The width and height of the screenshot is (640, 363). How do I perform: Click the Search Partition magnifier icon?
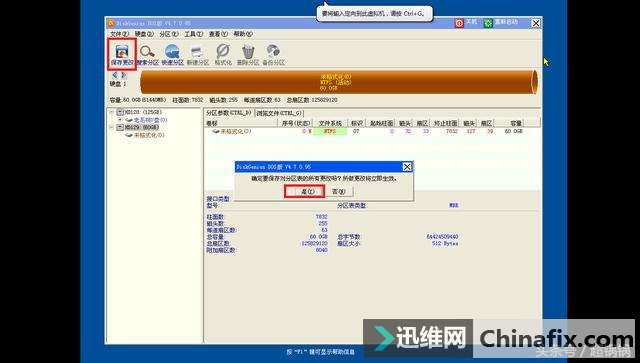click(147, 51)
